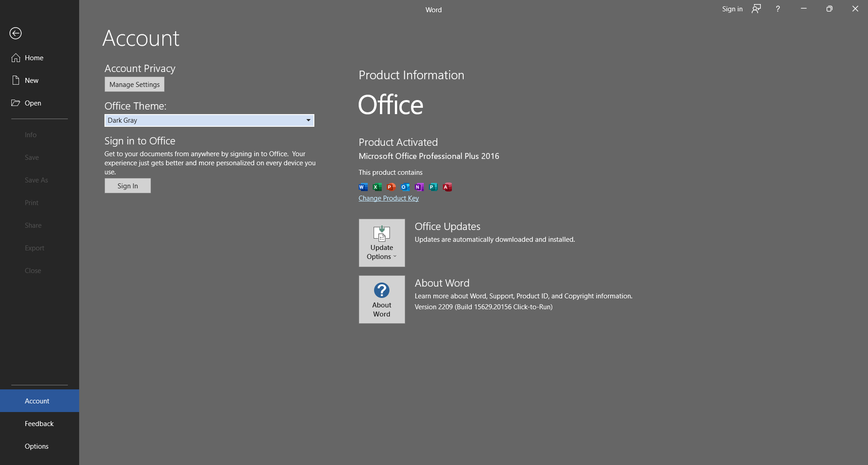This screenshot has width=868, height=465.
Task: Expand the Update Options menu button
Action: [382, 243]
